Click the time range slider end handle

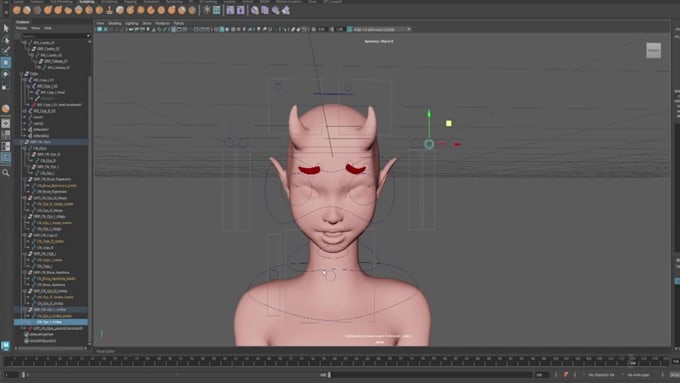(329, 375)
